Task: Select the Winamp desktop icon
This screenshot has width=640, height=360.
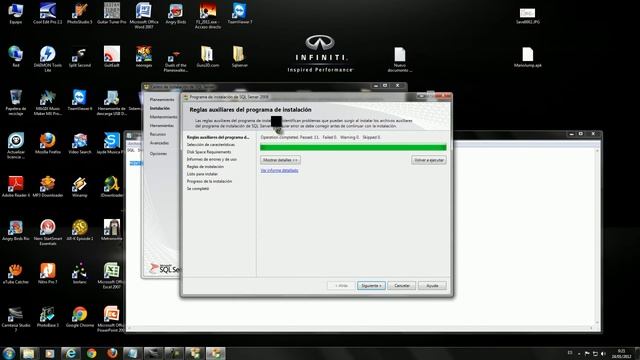Action: click(80, 187)
